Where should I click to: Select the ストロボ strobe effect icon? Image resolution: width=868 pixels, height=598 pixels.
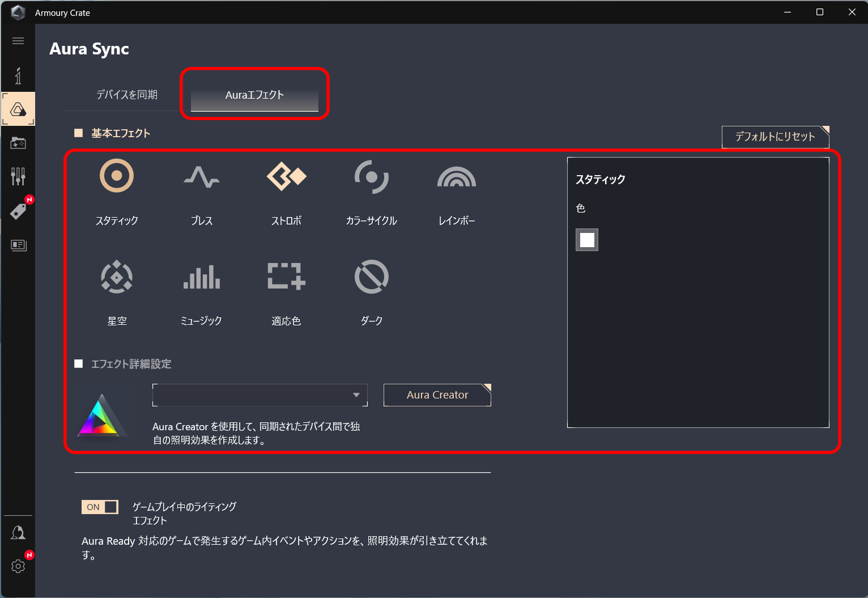point(287,176)
